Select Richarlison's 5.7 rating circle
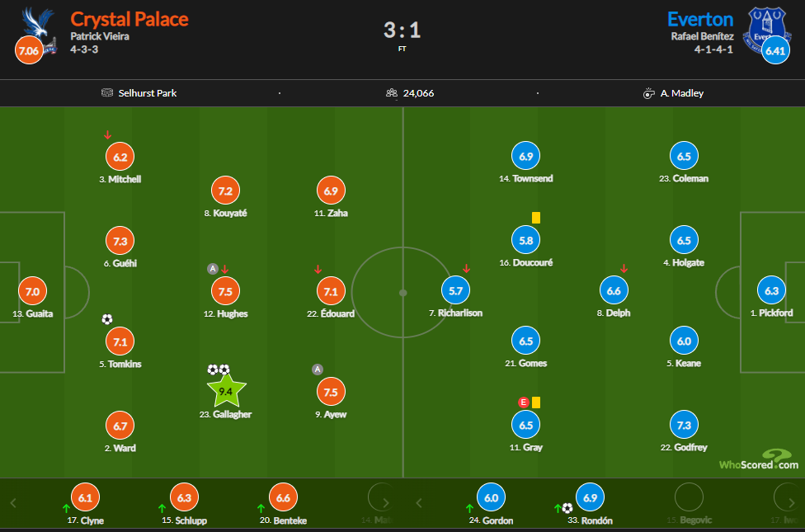The width and height of the screenshot is (805, 532). (x=456, y=290)
